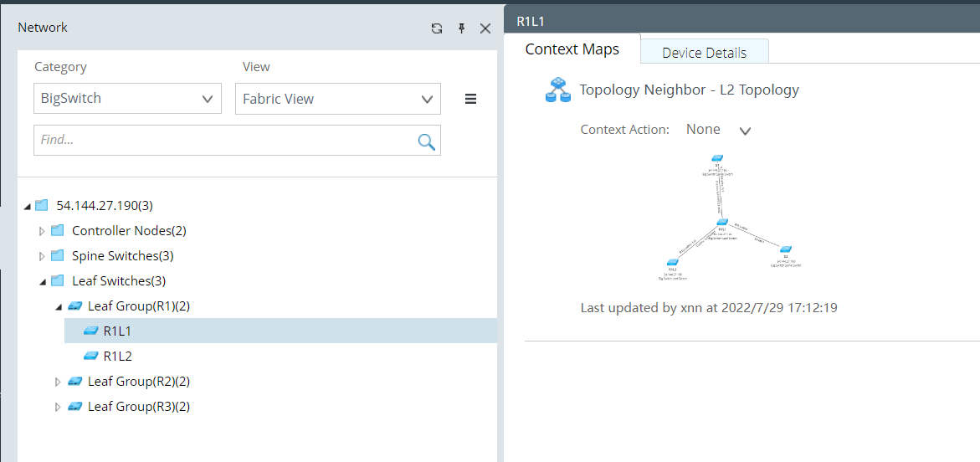The height and width of the screenshot is (462, 980).
Task: Expand the Leaf Group(R3)(2) node
Action: [x=58, y=407]
